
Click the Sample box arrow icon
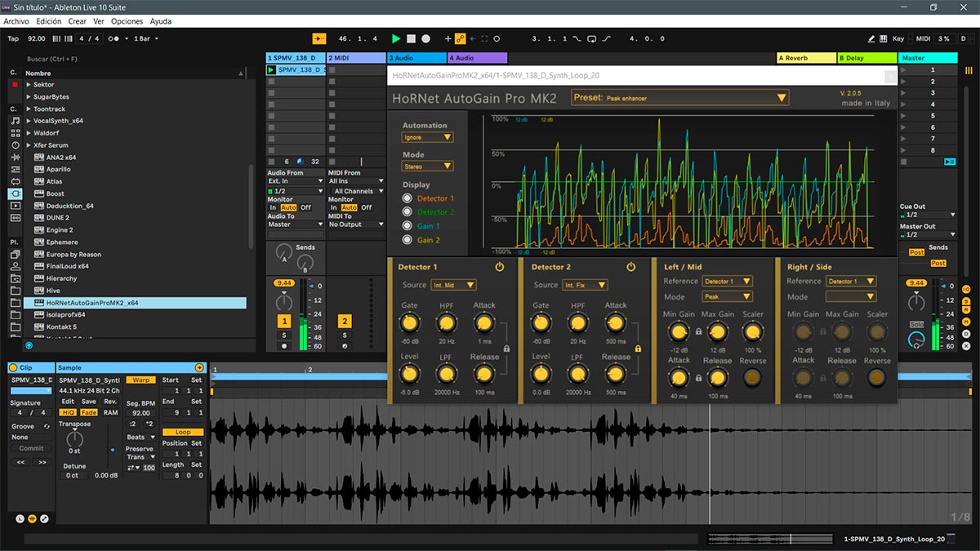(x=199, y=367)
